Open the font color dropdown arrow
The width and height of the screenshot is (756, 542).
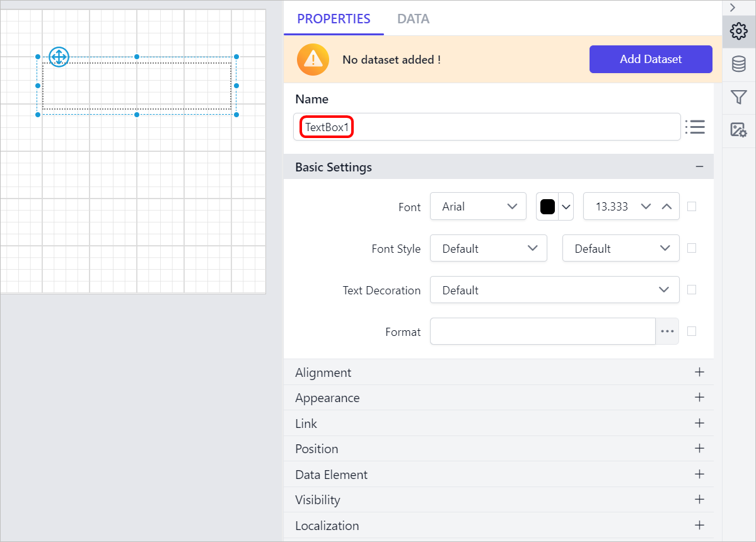point(566,207)
